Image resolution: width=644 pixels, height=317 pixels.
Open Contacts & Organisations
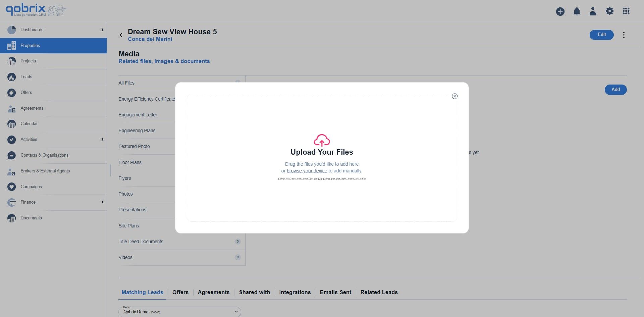point(45,155)
